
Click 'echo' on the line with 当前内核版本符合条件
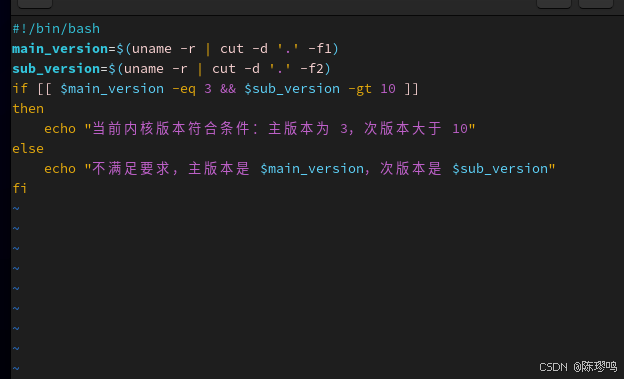click(x=60, y=129)
